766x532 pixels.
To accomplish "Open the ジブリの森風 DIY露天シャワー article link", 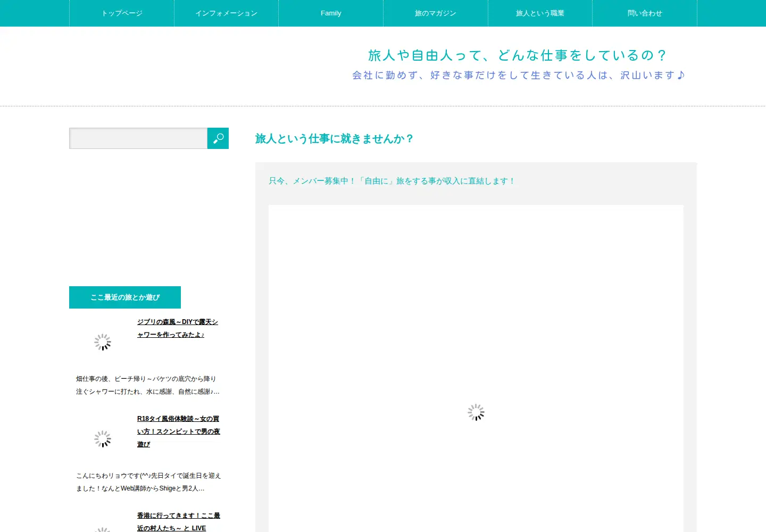I will click(x=178, y=328).
